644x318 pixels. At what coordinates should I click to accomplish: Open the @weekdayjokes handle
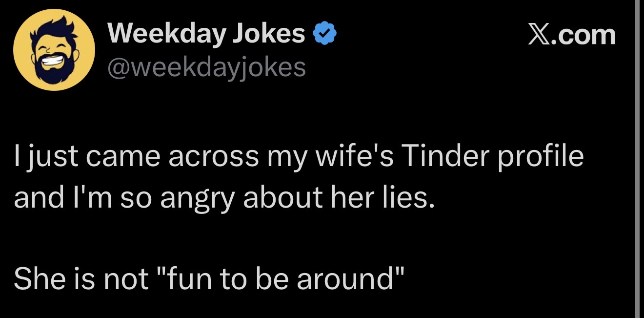206,67
